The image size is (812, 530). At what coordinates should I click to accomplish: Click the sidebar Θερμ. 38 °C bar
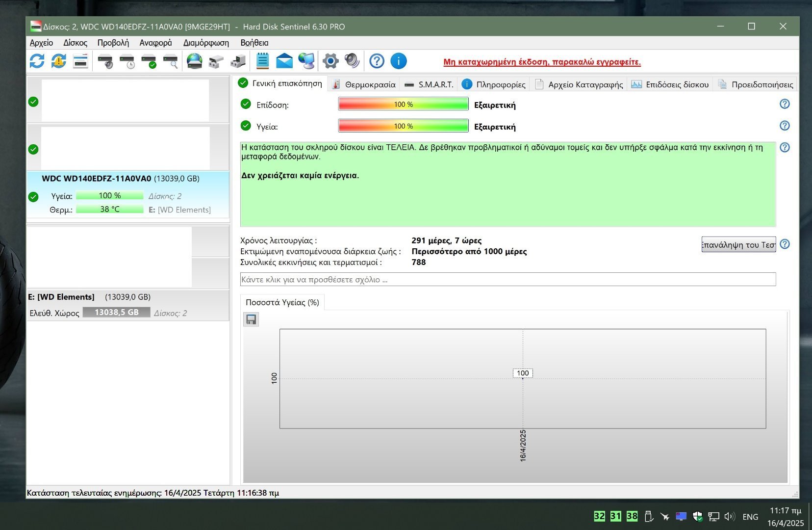(110, 209)
